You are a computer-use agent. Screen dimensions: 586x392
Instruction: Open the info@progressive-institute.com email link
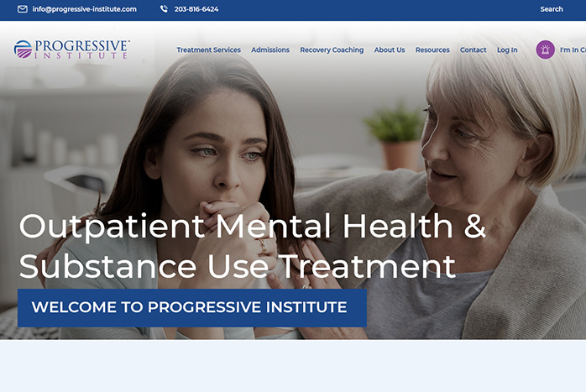coord(84,9)
